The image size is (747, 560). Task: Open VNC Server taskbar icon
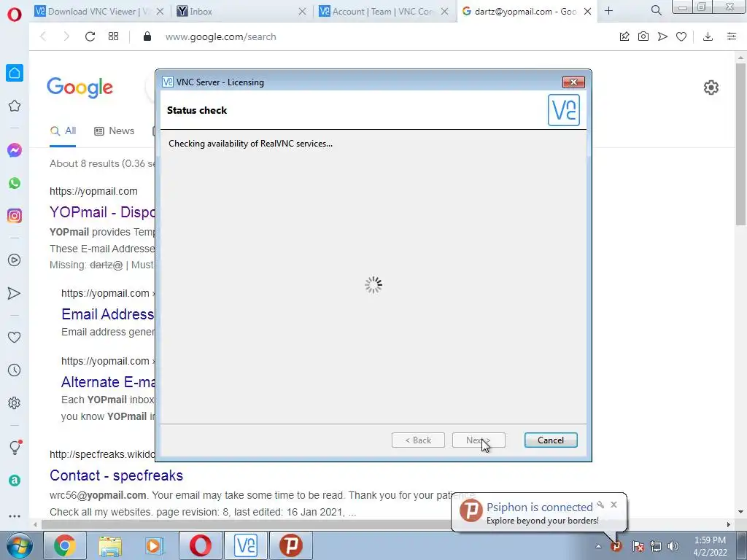click(x=246, y=545)
